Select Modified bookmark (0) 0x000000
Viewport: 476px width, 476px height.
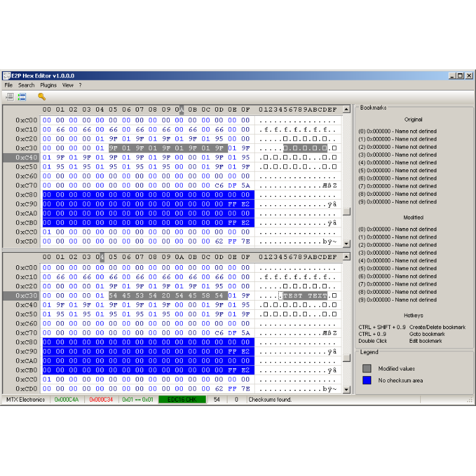[397, 229]
